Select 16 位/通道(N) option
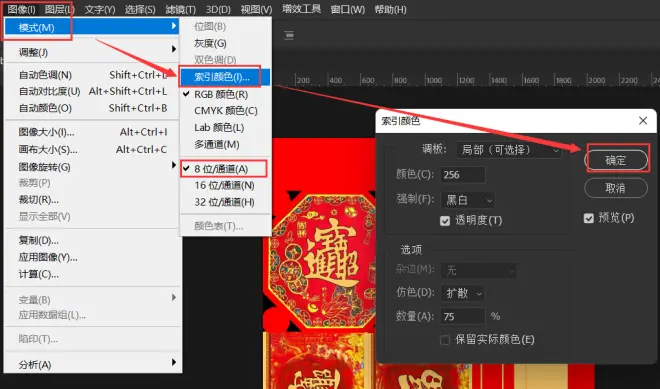 [225, 185]
